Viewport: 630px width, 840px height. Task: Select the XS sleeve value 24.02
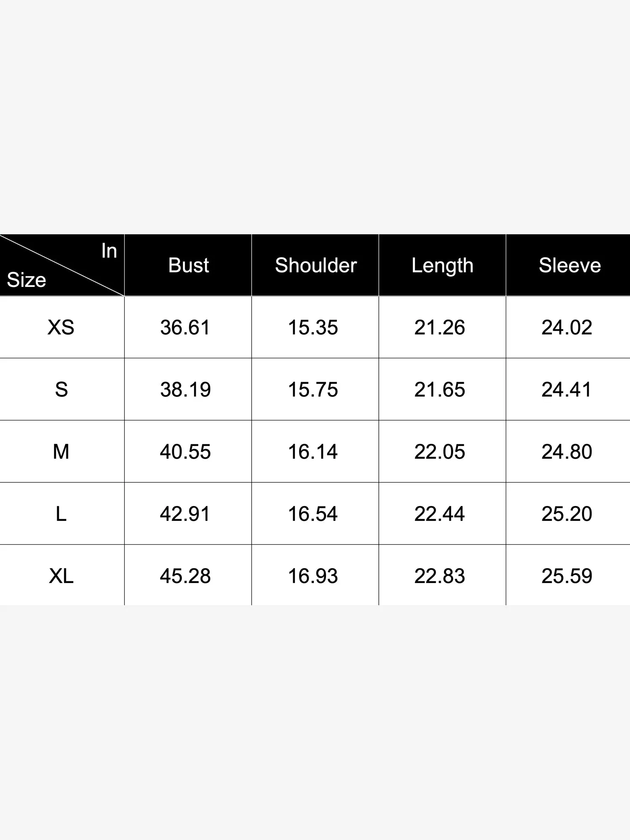[x=567, y=328]
